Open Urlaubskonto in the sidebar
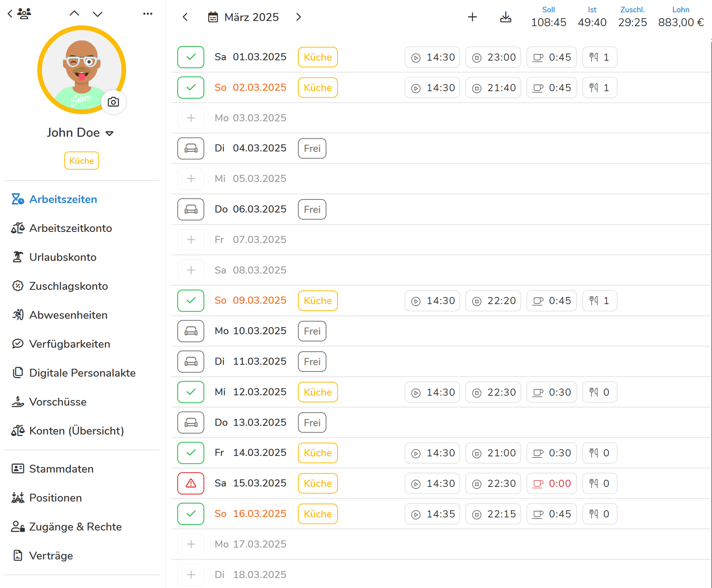This screenshot has height=588, width=712. [x=54, y=257]
